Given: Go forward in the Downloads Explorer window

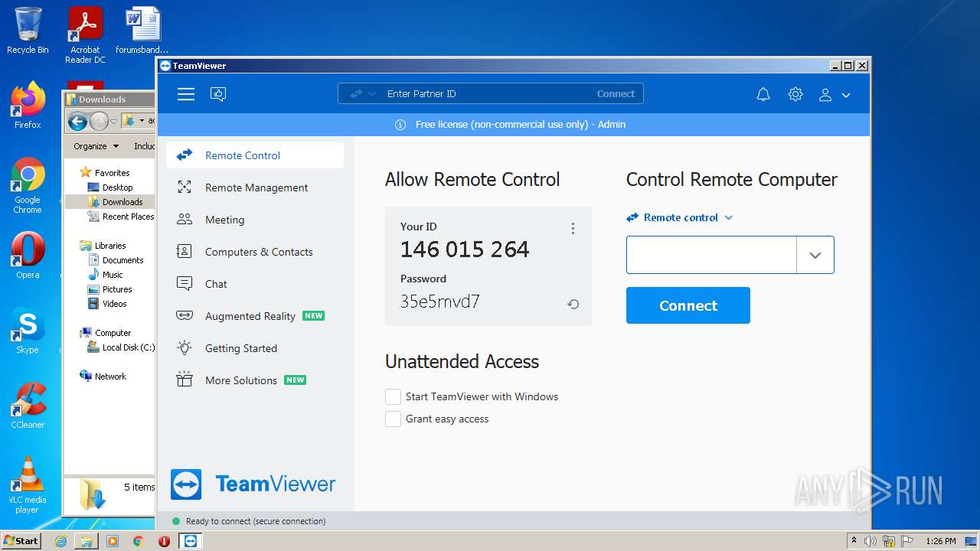Looking at the screenshot, I should 99,121.
